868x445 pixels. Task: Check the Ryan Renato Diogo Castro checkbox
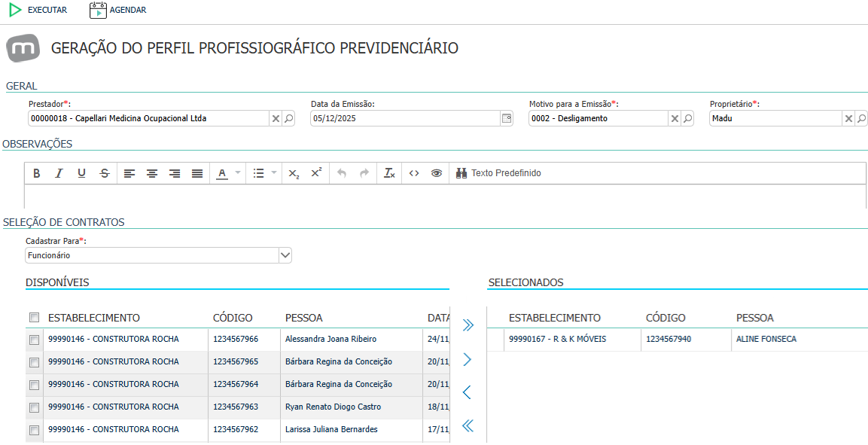(35, 407)
